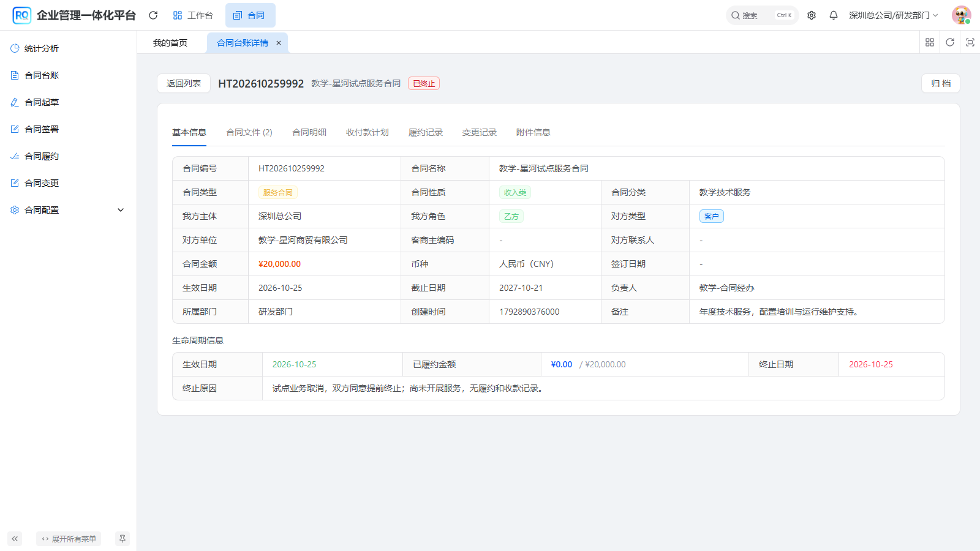Click the 客户 tag
The image size is (980, 551).
pos(712,216)
